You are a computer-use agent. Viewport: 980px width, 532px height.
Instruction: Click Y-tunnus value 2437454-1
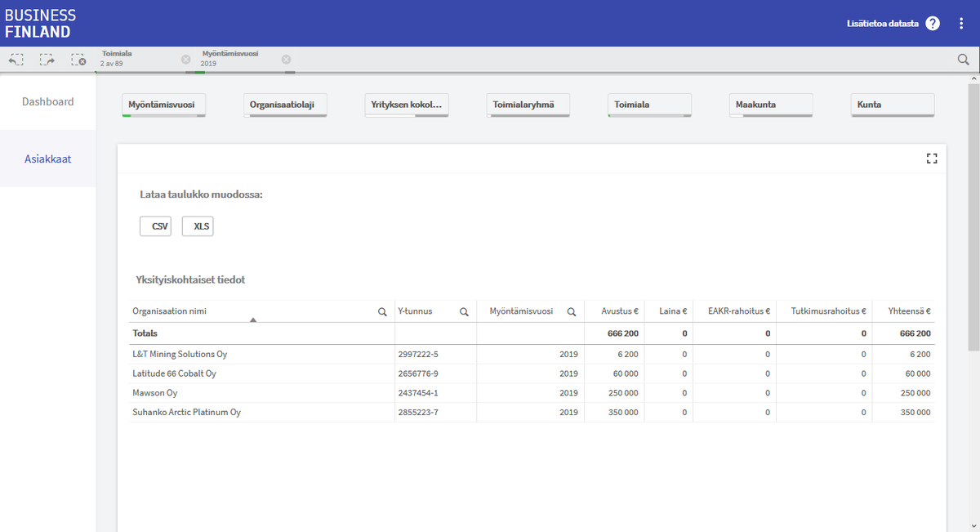point(418,393)
